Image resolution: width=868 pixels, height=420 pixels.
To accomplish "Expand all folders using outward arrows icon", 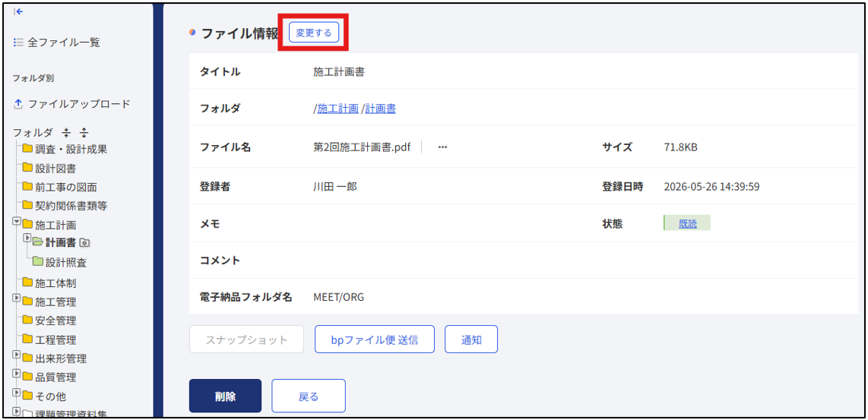I will pos(84,133).
